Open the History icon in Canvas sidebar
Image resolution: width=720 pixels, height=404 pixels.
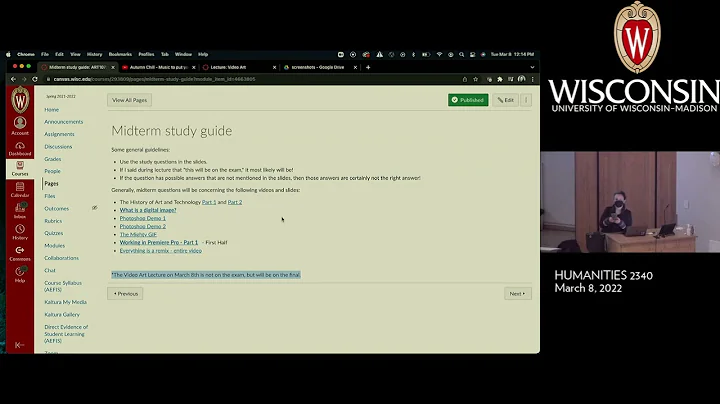[x=20, y=232]
